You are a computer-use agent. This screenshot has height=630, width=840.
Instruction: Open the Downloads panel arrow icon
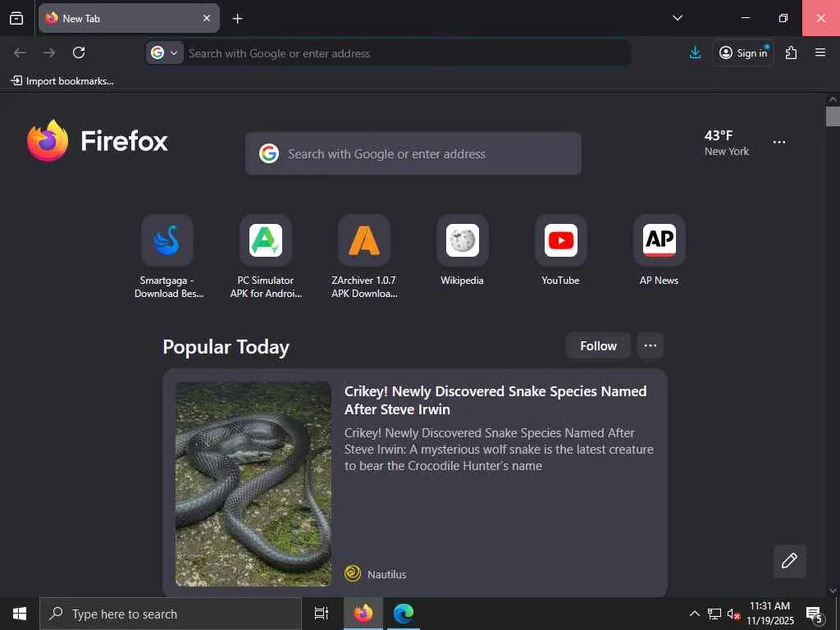click(x=695, y=52)
